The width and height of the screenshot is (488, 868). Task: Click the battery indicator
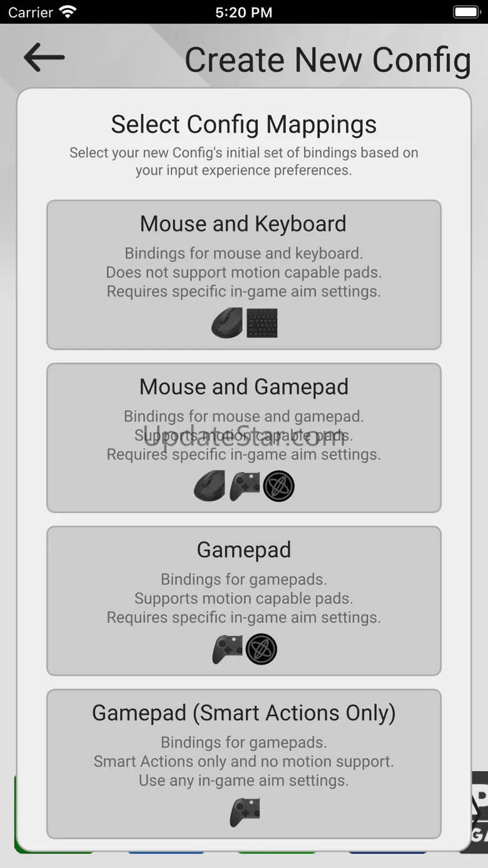[x=465, y=12]
